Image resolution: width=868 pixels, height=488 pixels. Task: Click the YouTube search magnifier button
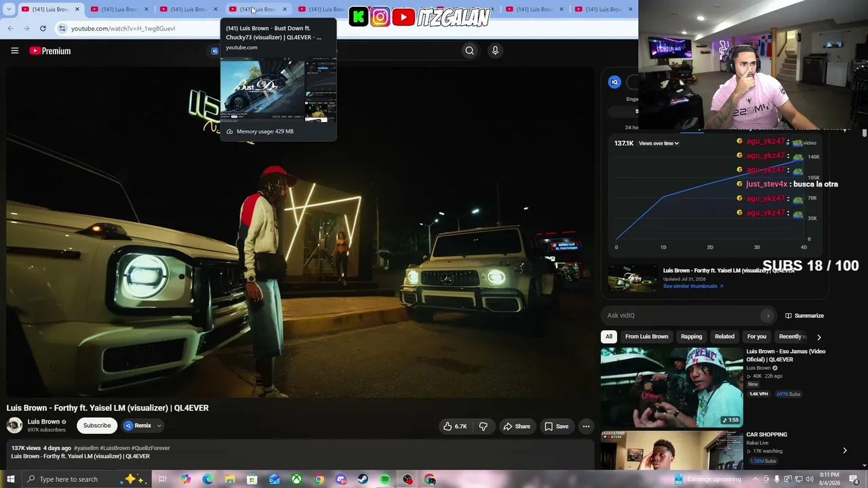pyautogui.click(x=469, y=51)
